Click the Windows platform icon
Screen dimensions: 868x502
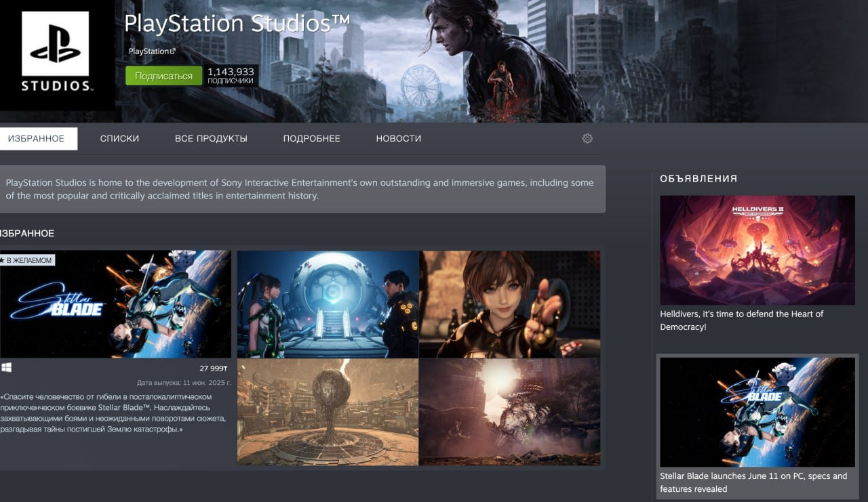(6, 368)
